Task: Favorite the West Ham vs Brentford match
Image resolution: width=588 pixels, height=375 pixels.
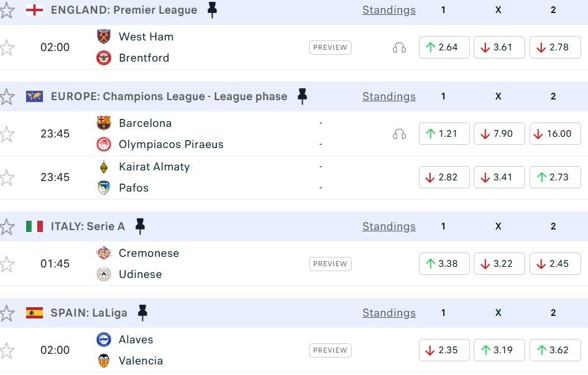Action: click(x=7, y=47)
